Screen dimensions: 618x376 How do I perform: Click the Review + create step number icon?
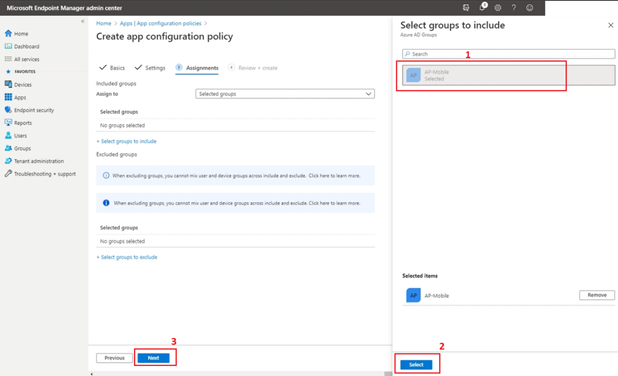231,67
